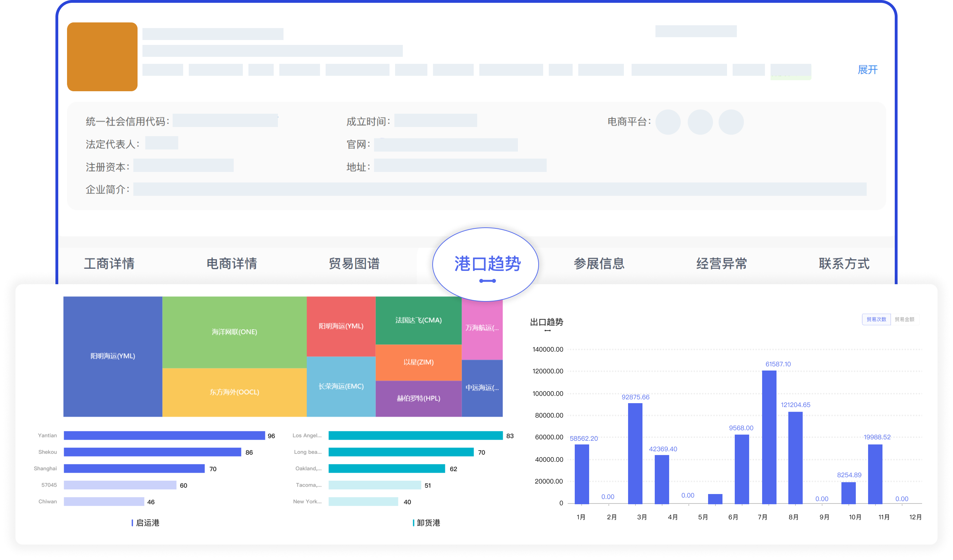
Task: Select the blue 阳明海运(YML) treemap block
Action: click(x=113, y=356)
